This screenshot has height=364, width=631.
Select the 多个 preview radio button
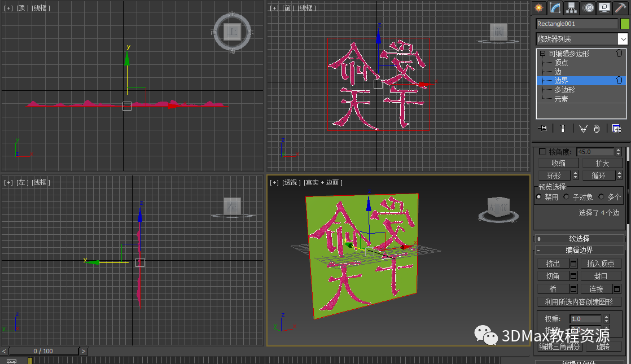(601, 197)
